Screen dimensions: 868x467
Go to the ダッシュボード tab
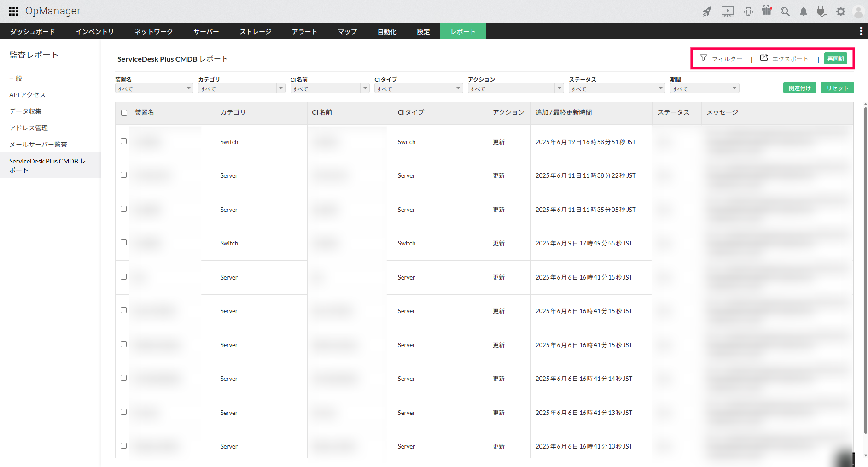(33, 31)
